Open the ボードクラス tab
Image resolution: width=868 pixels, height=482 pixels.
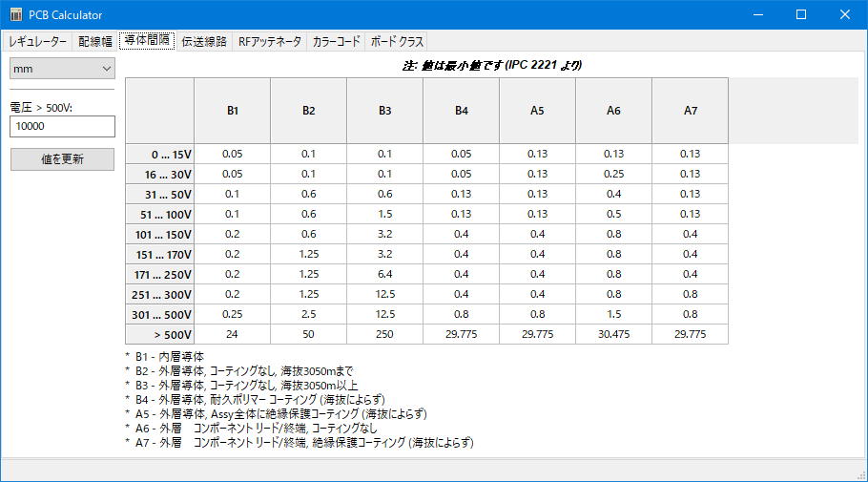tap(397, 42)
